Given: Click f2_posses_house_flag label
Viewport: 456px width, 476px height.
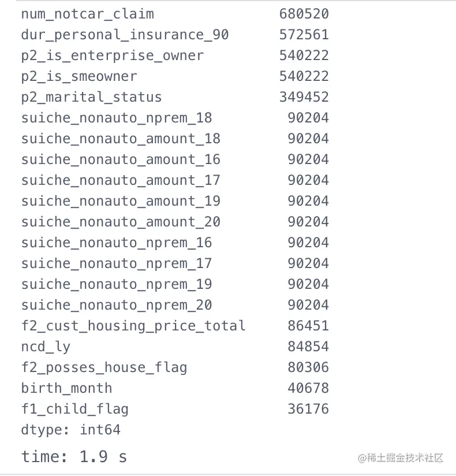Looking at the screenshot, I should click(104, 367).
